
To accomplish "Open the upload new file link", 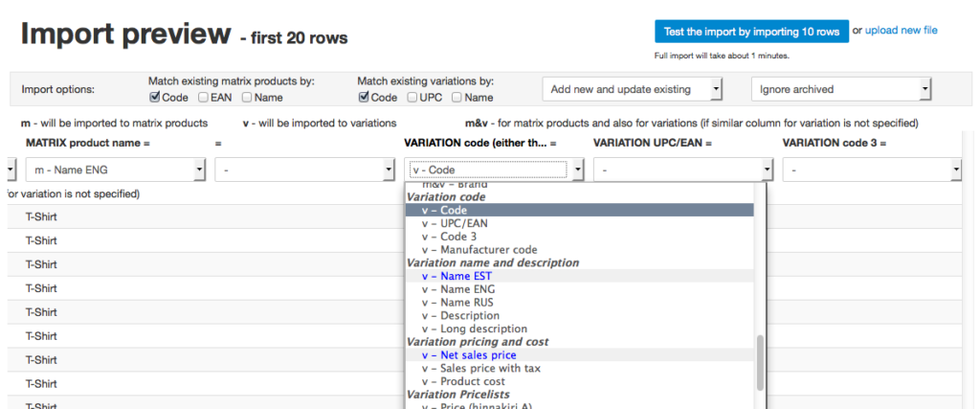I will [x=902, y=30].
